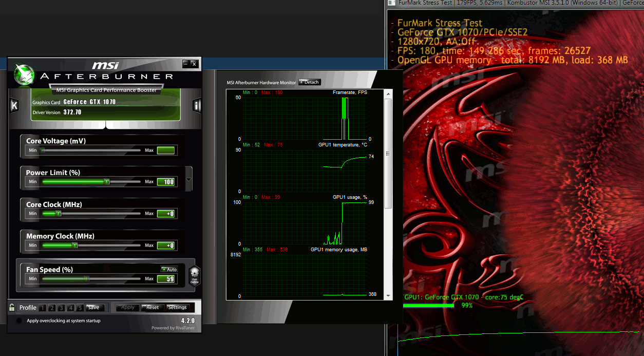Screen dimensions: 644x356
Task: Adjust the Core Clock slider handle
Action: (58, 213)
